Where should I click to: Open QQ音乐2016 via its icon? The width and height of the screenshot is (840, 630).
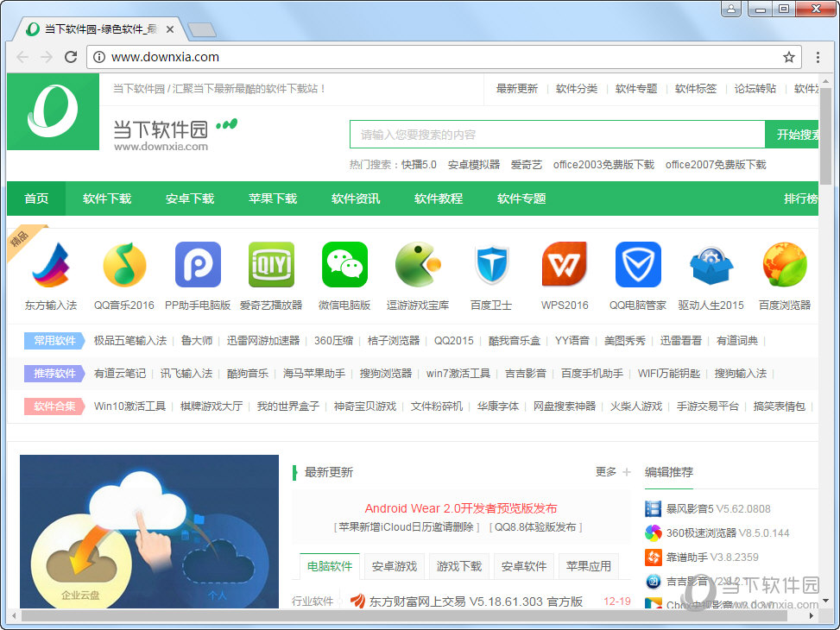[x=125, y=264]
